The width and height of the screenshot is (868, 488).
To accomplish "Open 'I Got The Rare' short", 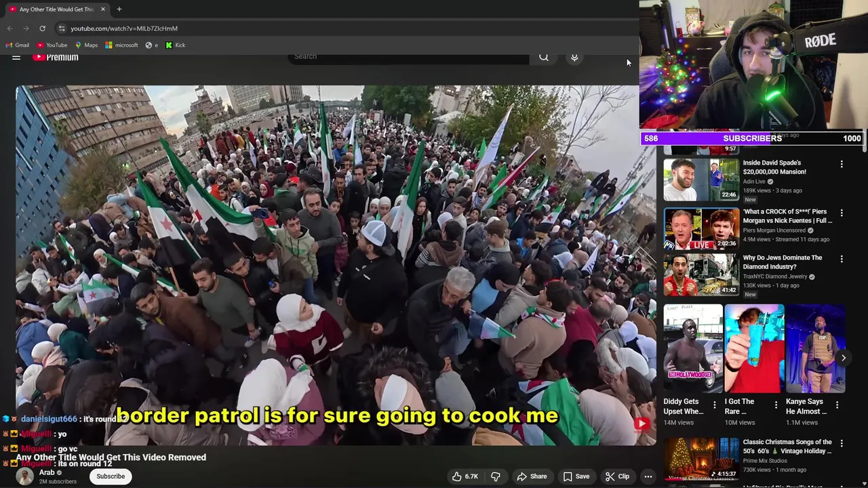I will (754, 348).
